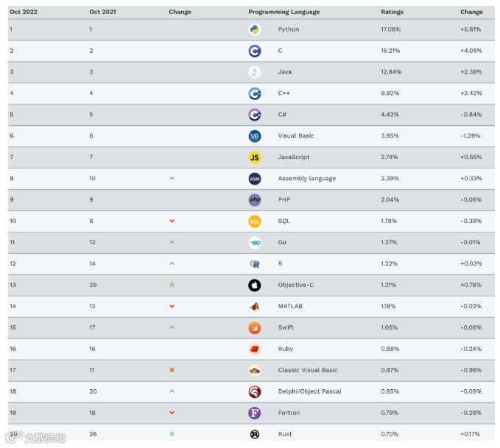Click the JavaScript JS icon

(x=255, y=157)
